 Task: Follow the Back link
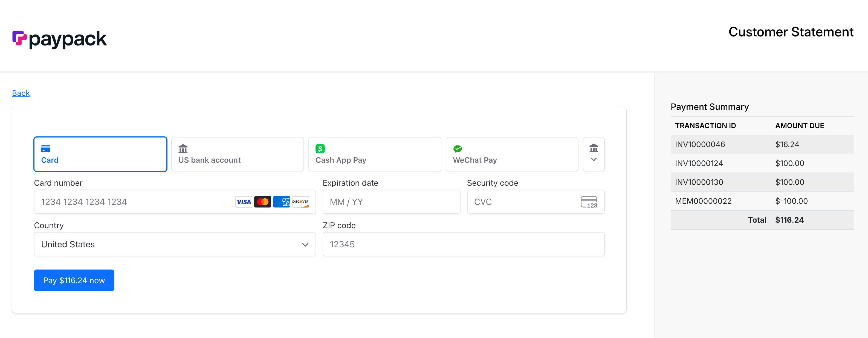pyautogui.click(x=21, y=93)
